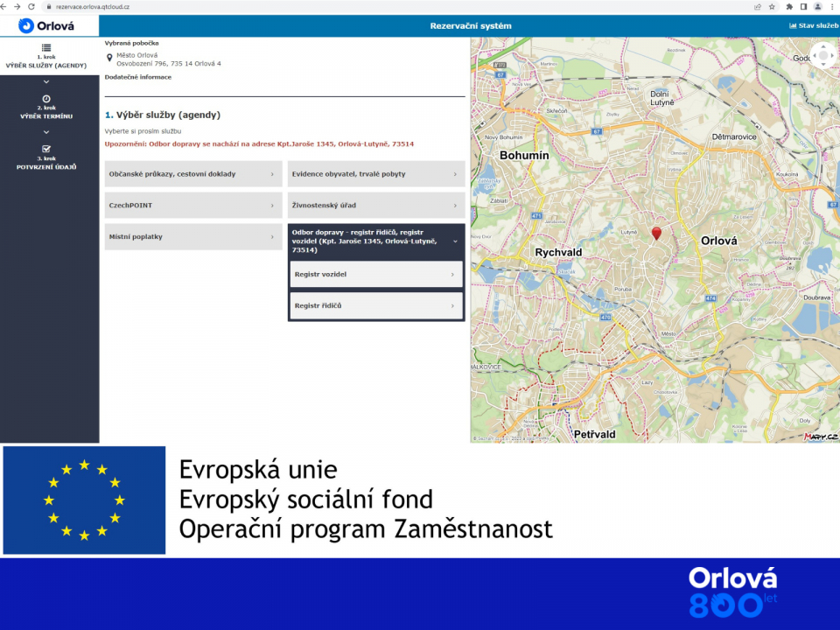Click the browser back arrow
Image resolution: width=840 pixels, height=630 pixels.
pyautogui.click(x=3, y=7)
